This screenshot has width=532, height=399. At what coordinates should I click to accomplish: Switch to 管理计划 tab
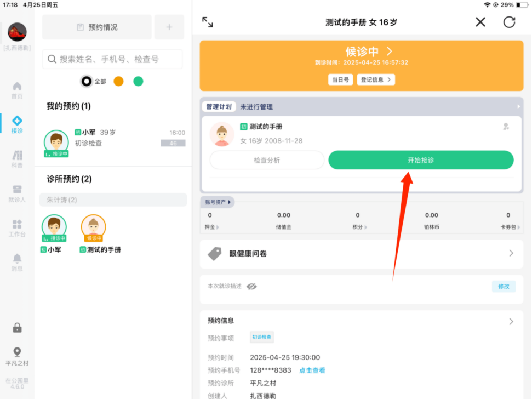point(219,107)
